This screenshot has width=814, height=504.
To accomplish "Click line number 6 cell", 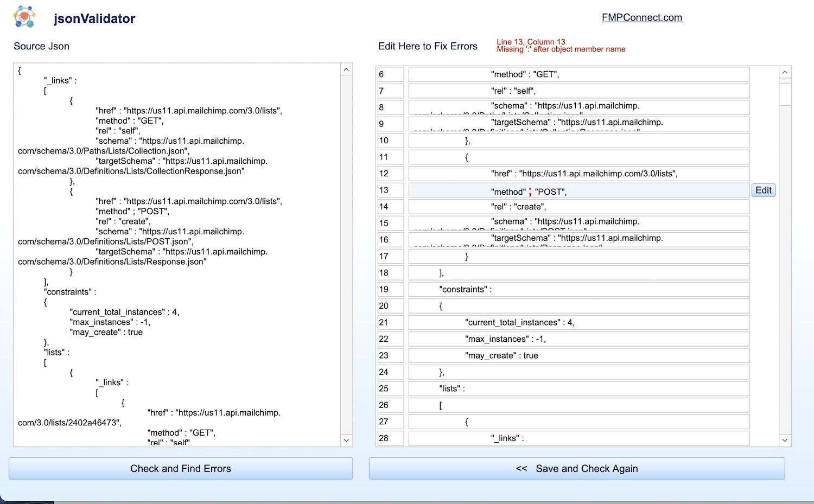I will pyautogui.click(x=391, y=74).
